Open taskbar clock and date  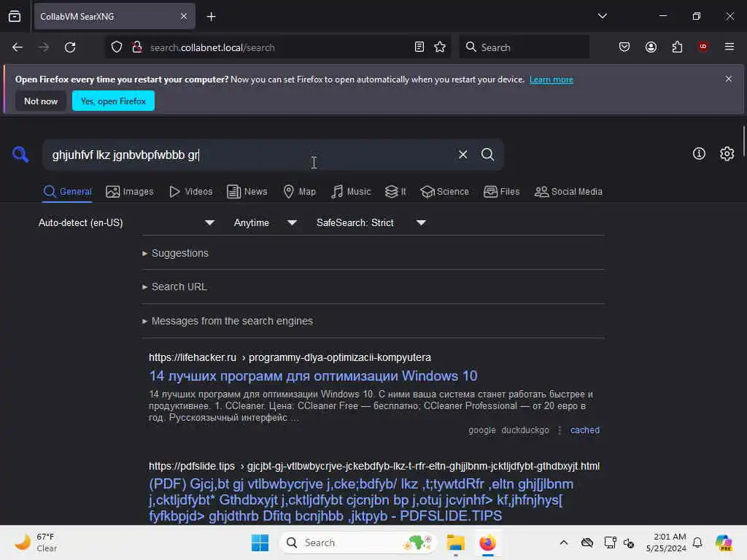coord(665,542)
